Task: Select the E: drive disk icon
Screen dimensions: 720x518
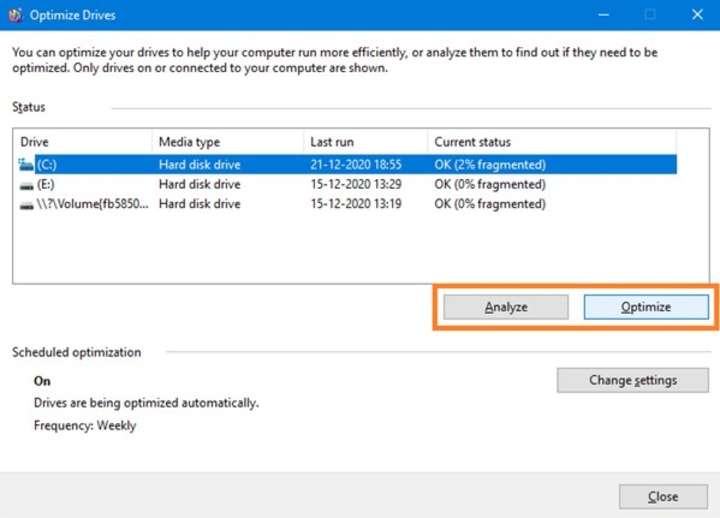Action: pyautogui.click(x=26, y=185)
